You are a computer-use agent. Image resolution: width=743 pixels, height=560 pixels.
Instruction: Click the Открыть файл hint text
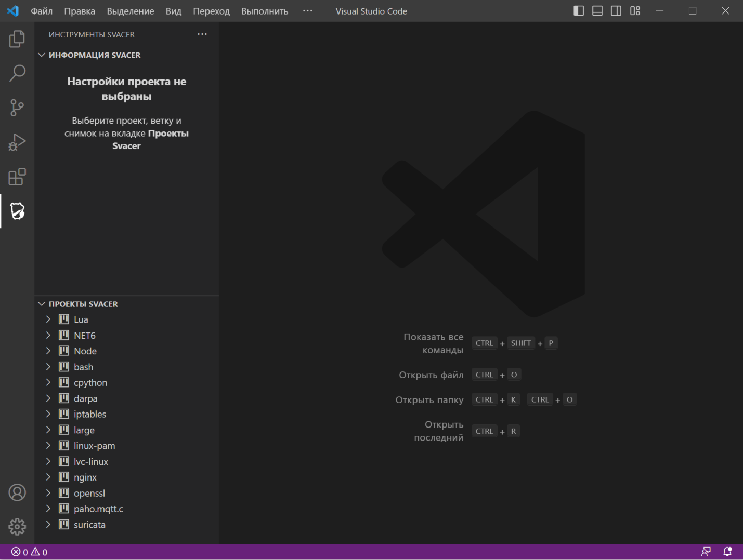(x=431, y=375)
